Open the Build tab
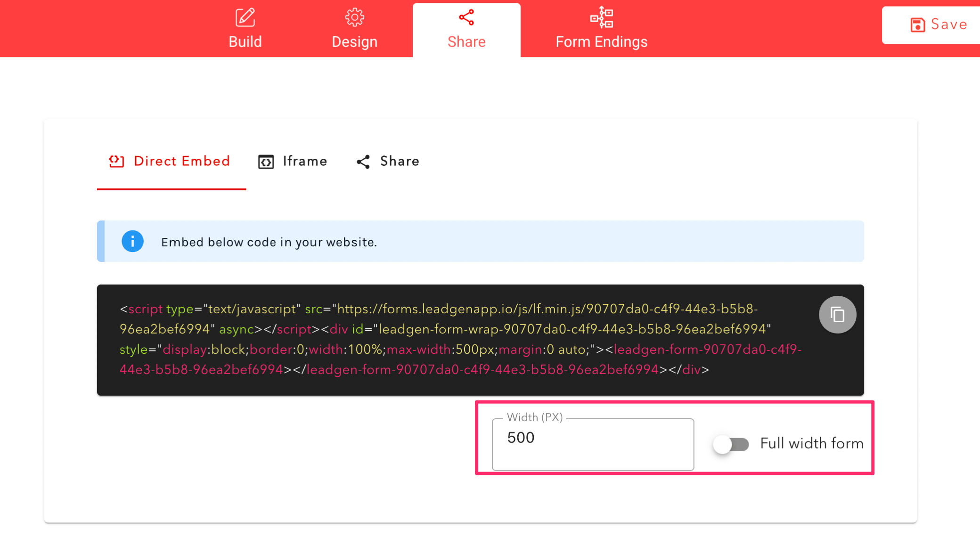 (x=245, y=41)
